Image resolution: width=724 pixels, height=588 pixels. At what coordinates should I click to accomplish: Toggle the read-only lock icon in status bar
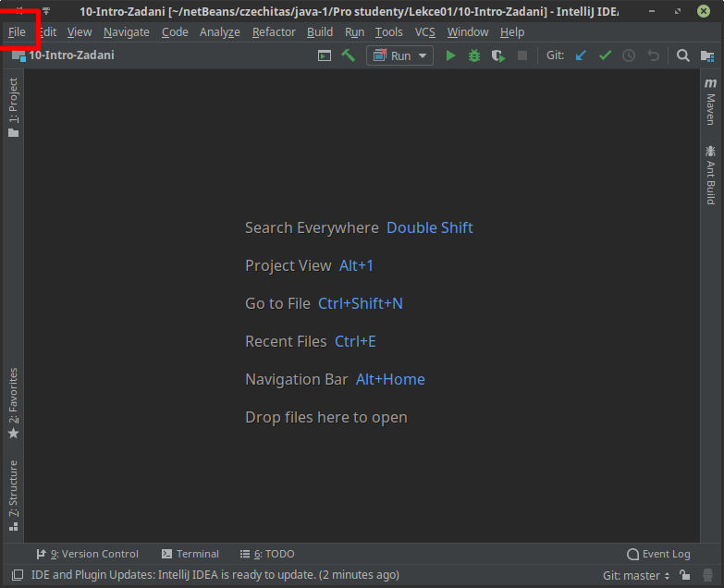(684, 575)
